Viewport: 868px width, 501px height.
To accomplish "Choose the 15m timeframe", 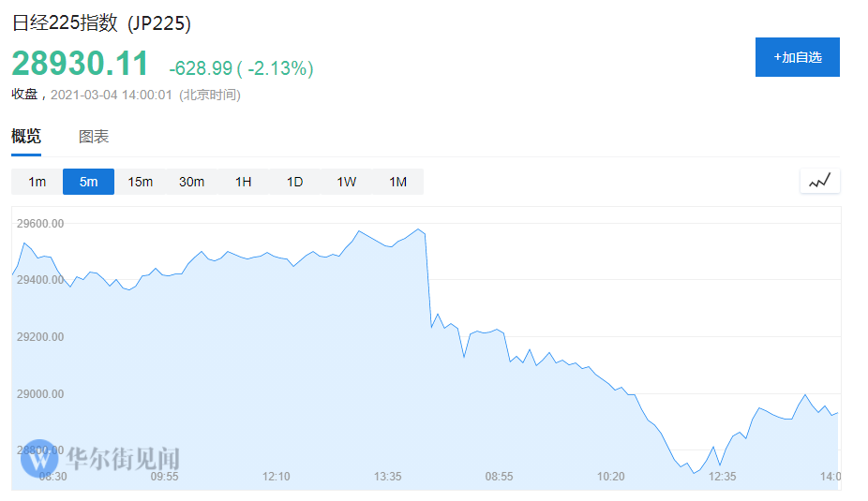I will [141, 182].
